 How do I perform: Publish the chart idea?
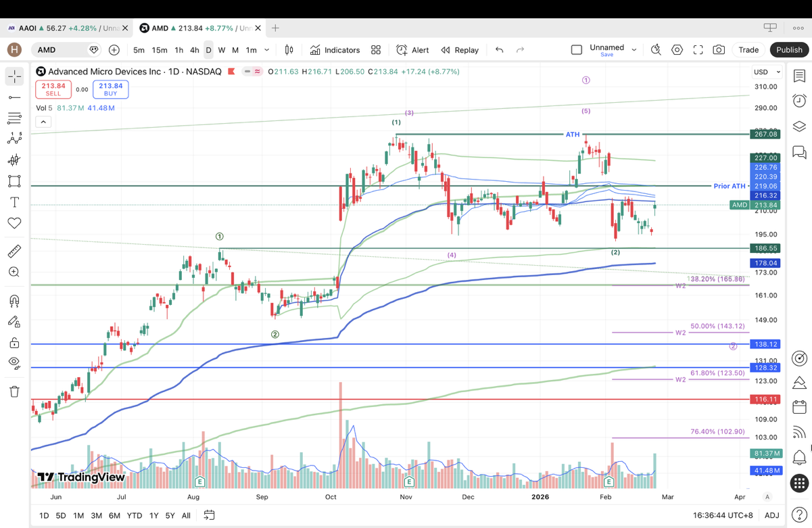[789, 50]
